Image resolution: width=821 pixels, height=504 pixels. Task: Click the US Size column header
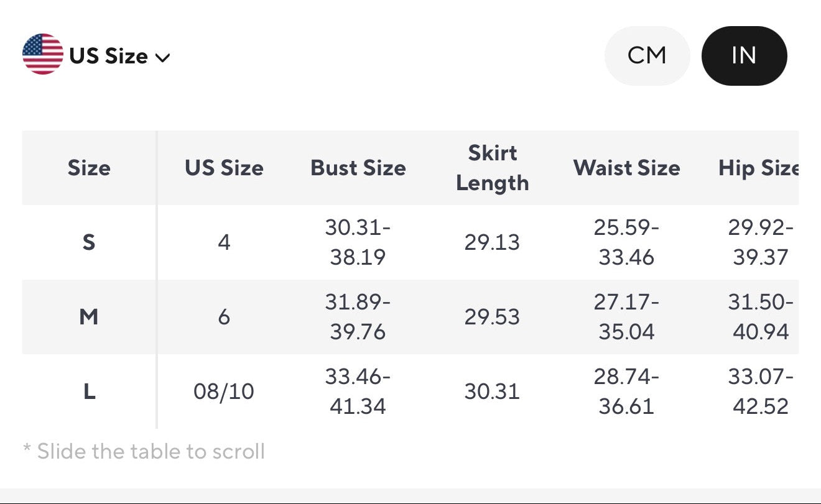pos(224,168)
